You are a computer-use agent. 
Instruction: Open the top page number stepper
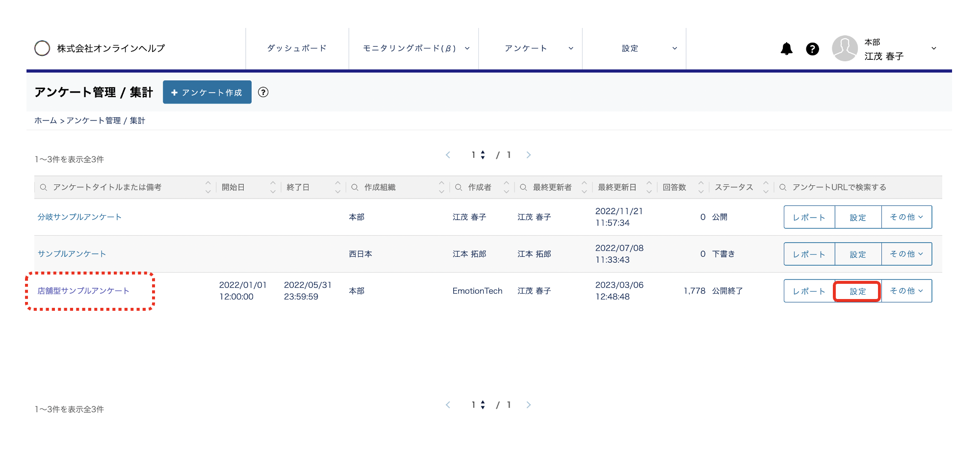[483, 155]
